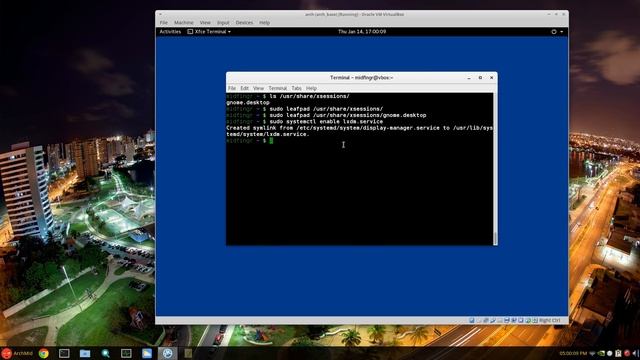The height and width of the screenshot is (360, 640).
Task: Click the 'Created symlink from' output line
Action: tap(360, 131)
